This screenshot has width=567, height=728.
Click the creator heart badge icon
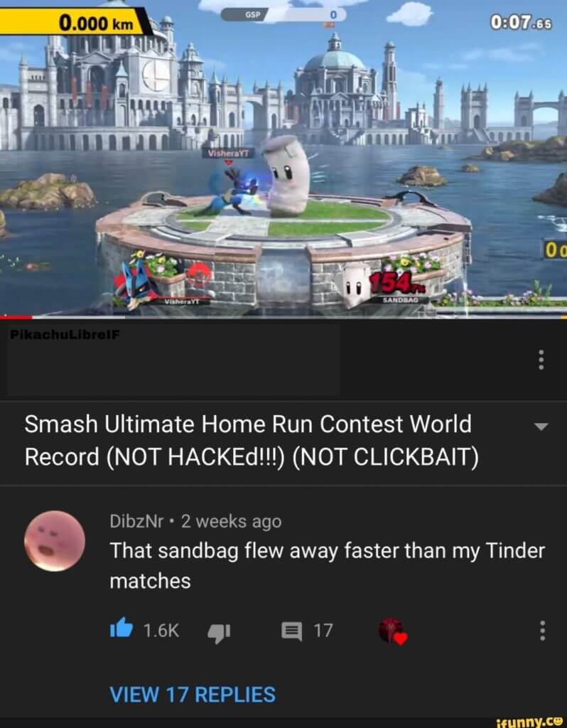click(x=392, y=631)
